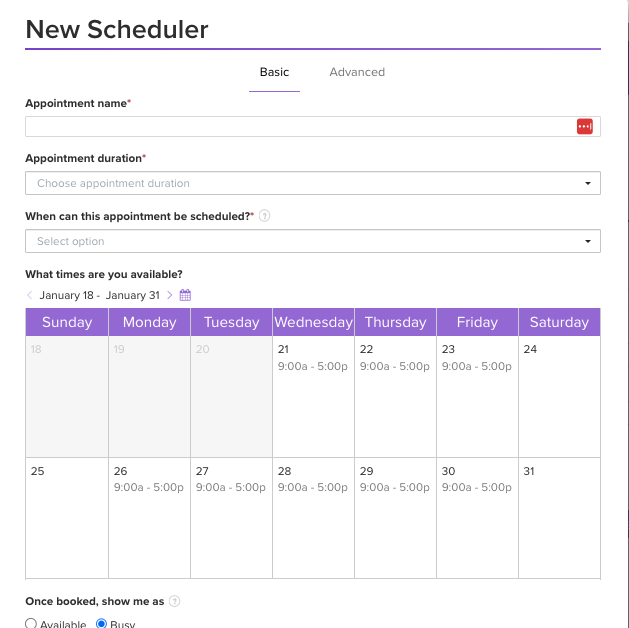Open the appointment duration dropdown

pyautogui.click(x=312, y=183)
